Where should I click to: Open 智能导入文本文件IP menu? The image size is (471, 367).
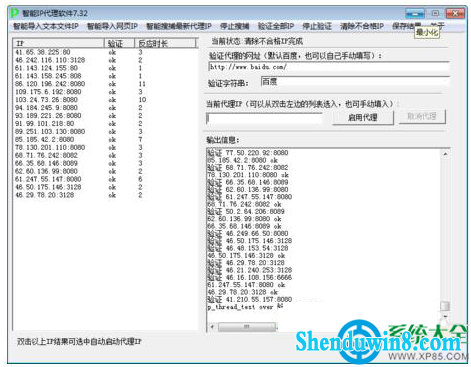pos(46,26)
